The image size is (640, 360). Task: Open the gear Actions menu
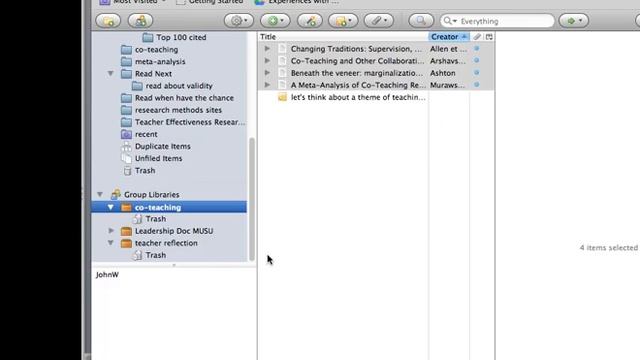coord(239,20)
